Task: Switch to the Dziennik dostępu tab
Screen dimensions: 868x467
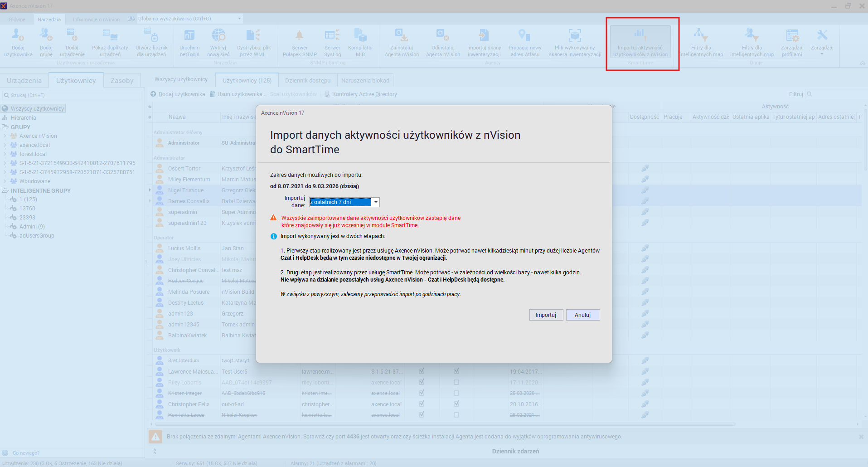Action: (308, 80)
